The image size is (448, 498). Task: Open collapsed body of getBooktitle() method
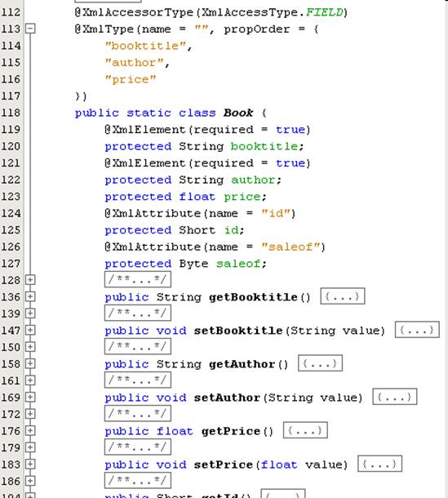point(343,296)
